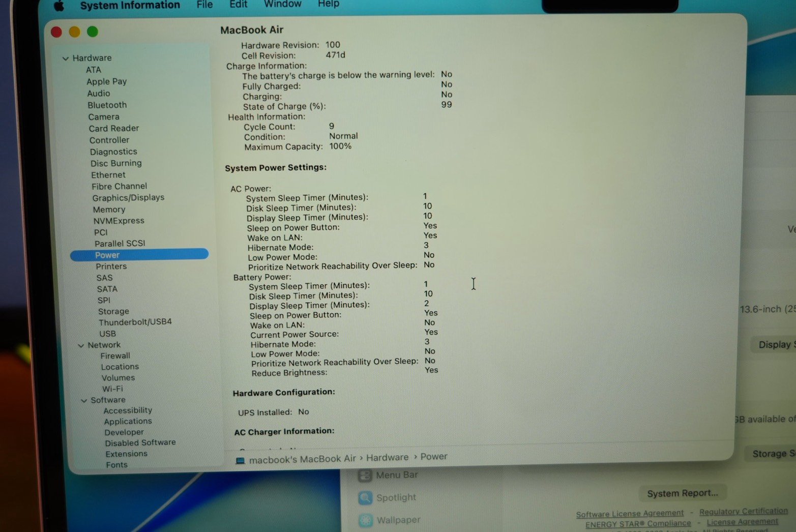Select SAS in the sidebar
This screenshot has width=796, height=532.
click(x=105, y=278)
